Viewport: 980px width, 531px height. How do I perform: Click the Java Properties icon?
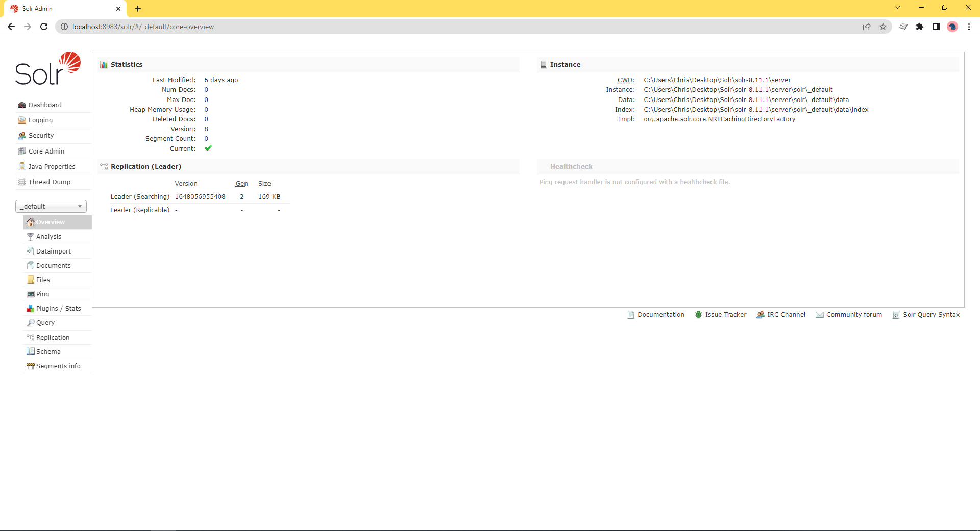[x=22, y=166]
